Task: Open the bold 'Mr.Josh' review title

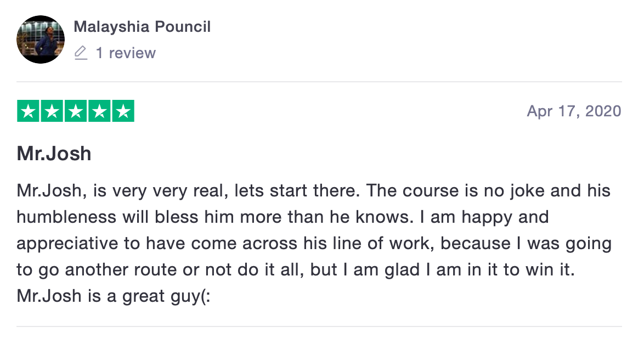Action: tap(54, 154)
